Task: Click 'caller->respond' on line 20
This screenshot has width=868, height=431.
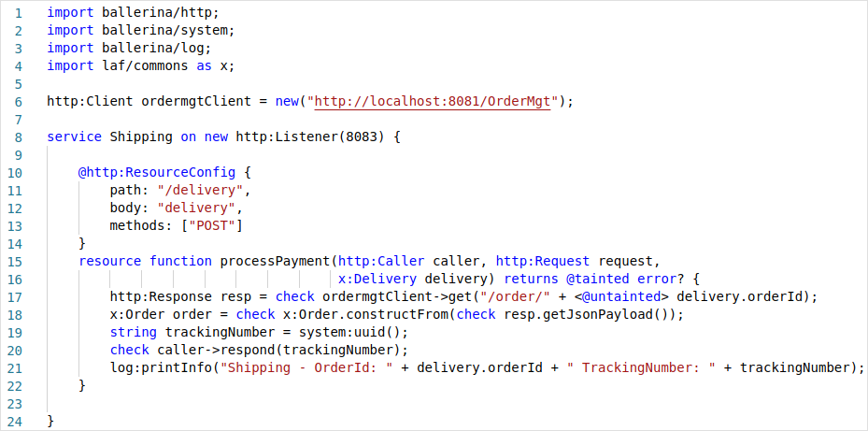Action: point(216,350)
